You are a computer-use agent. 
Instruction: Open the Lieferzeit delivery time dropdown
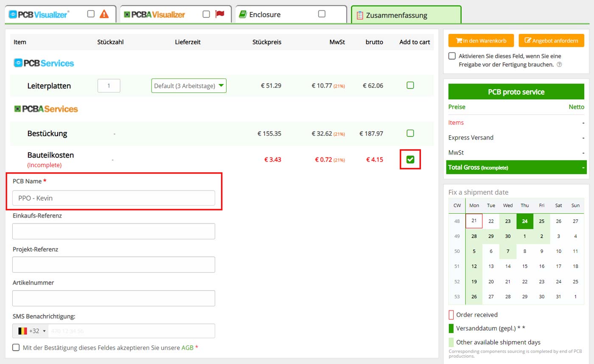[x=189, y=86]
